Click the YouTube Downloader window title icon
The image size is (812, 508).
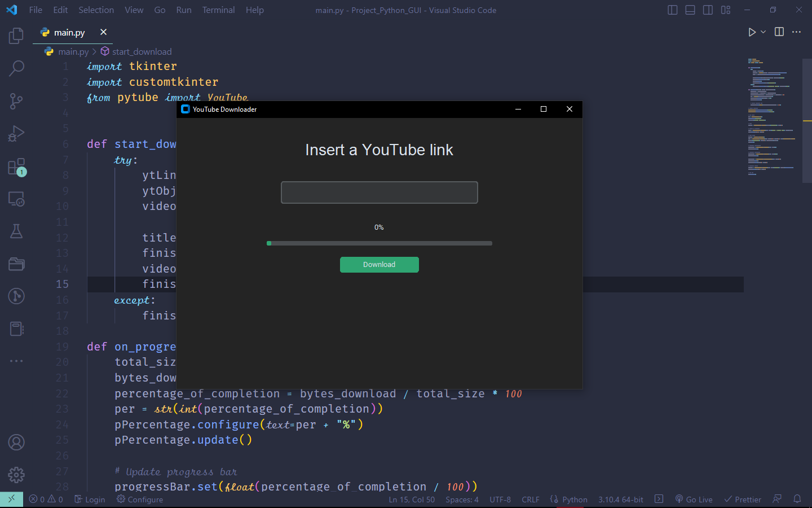click(186, 110)
